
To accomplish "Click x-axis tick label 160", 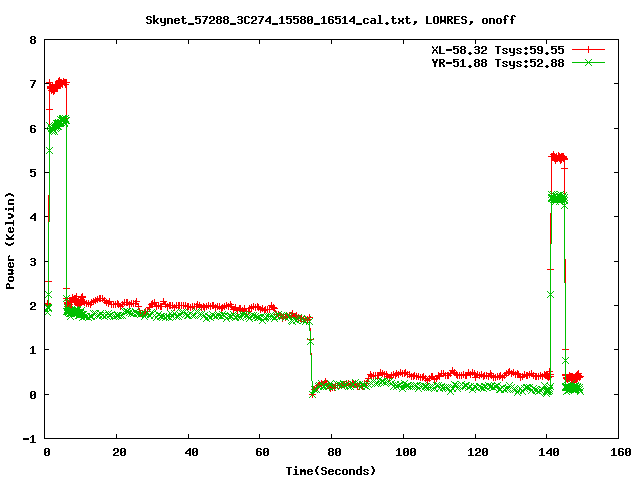I will [621, 452].
